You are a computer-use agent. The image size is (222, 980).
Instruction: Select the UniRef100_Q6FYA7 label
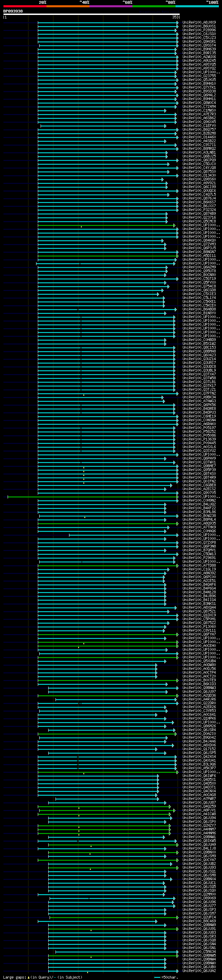pyautogui.click(x=199, y=634)
